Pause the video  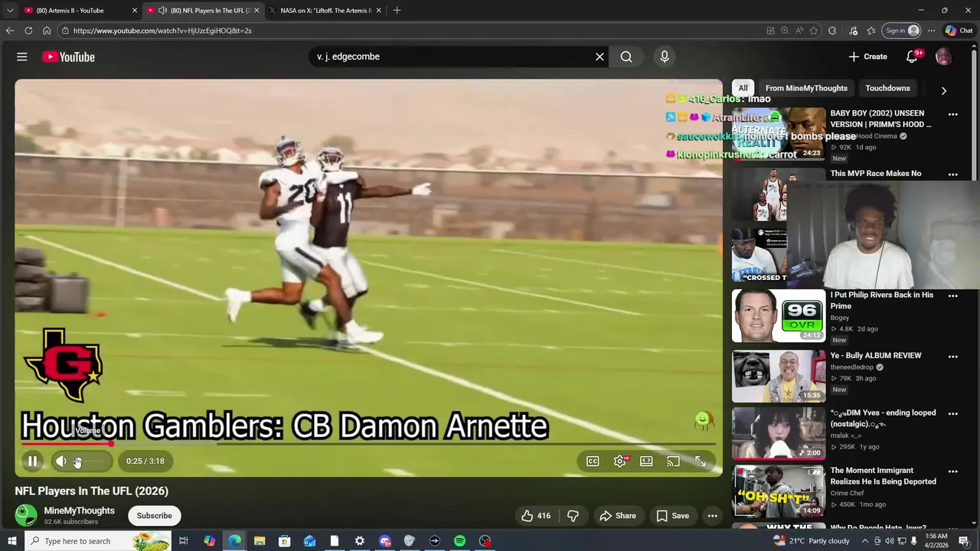point(33,461)
